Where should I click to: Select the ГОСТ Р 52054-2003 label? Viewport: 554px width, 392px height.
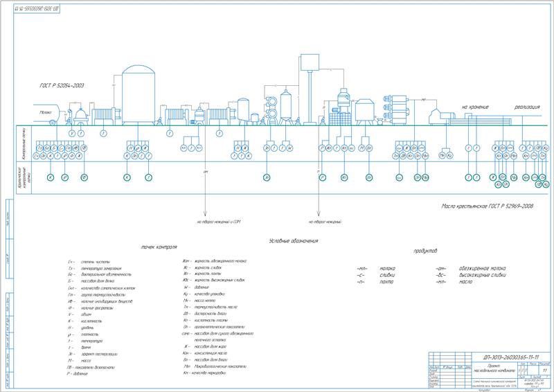tap(62, 86)
